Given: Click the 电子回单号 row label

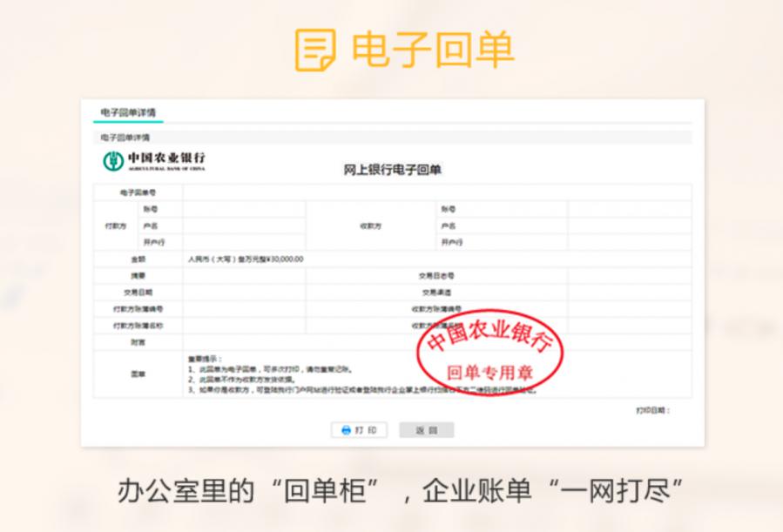Looking at the screenshot, I should (x=138, y=192).
